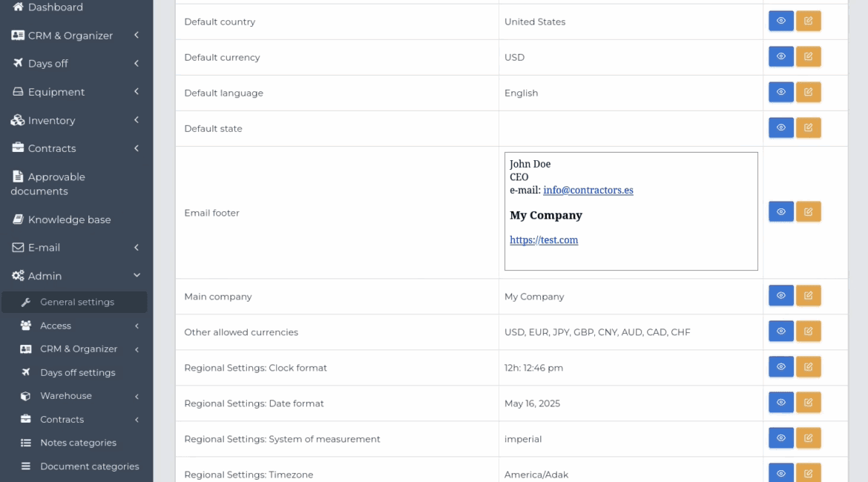
Task: Edit the Main company setting
Action: (808, 296)
